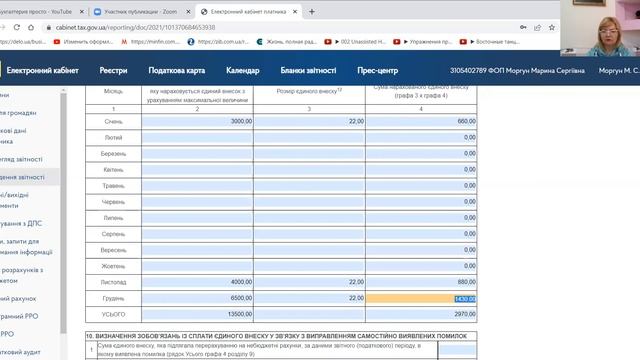
Task: Open Електронний кабінет in the navigation
Action: 42,70
